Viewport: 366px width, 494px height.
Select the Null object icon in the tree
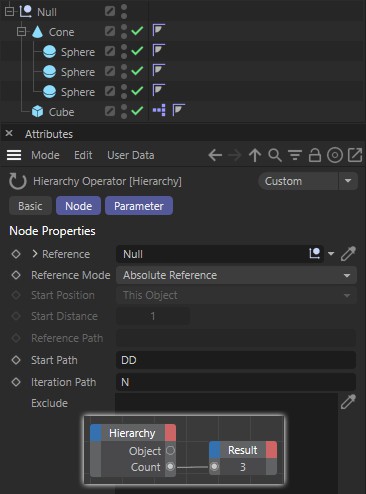pyautogui.click(x=26, y=11)
